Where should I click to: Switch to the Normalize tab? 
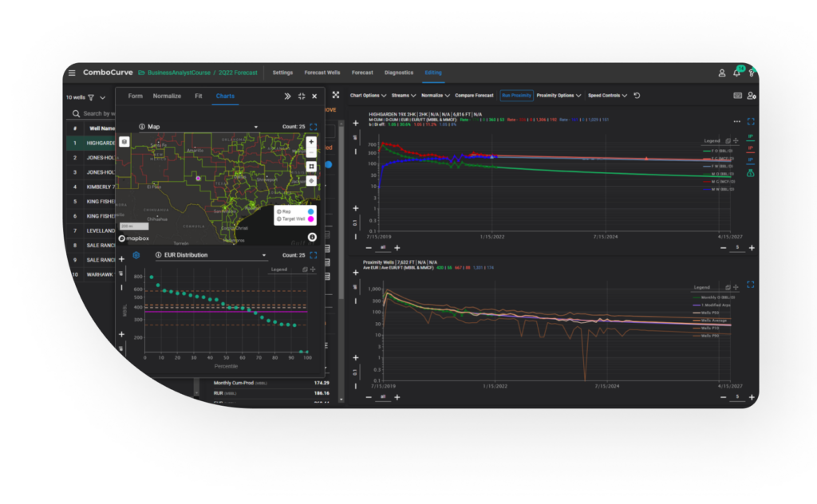(x=167, y=96)
